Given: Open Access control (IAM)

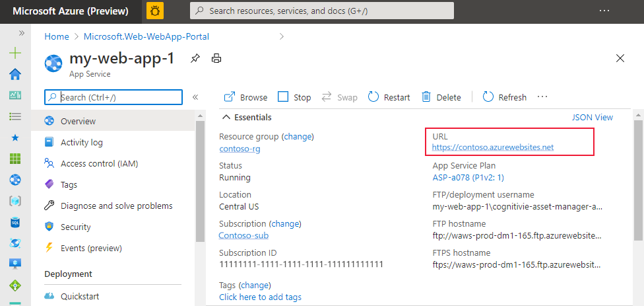Looking at the screenshot, I should (113, 164).
